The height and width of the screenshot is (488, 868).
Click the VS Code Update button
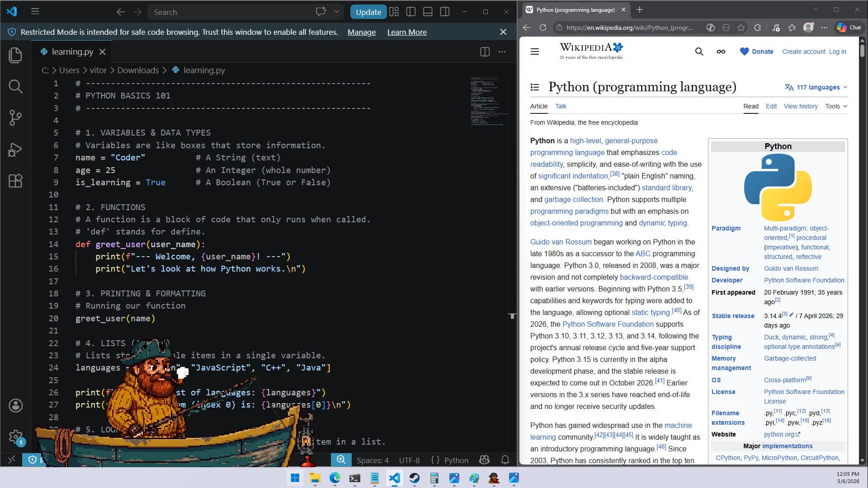368,12
